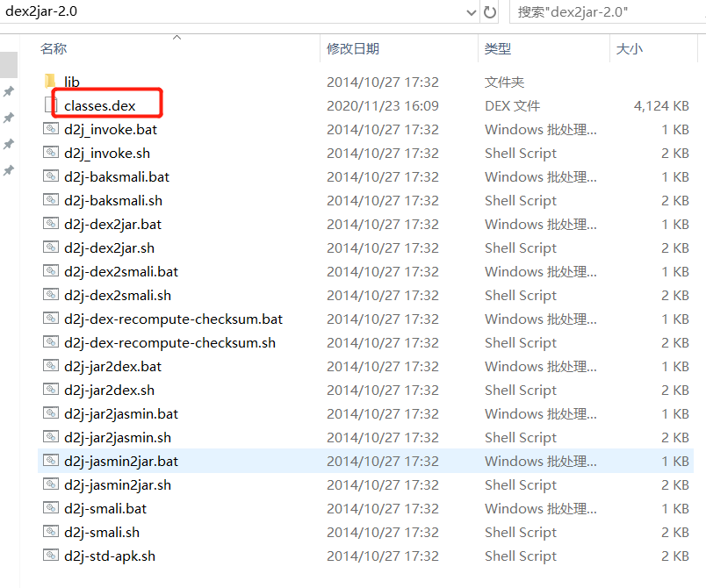Select the d2j_invoke.bat file name
Screen dimensions: 706x588
(111, 130)
